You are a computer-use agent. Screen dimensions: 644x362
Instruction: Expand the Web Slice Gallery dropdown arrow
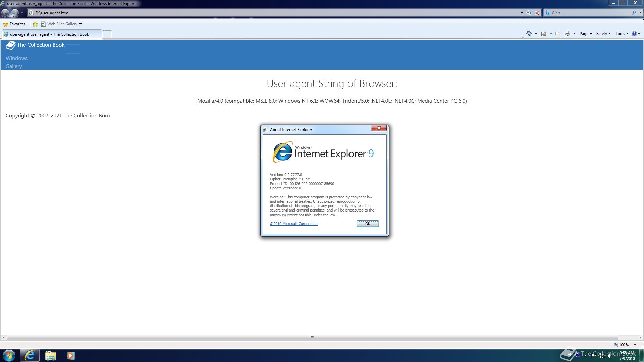coord(80,24)
